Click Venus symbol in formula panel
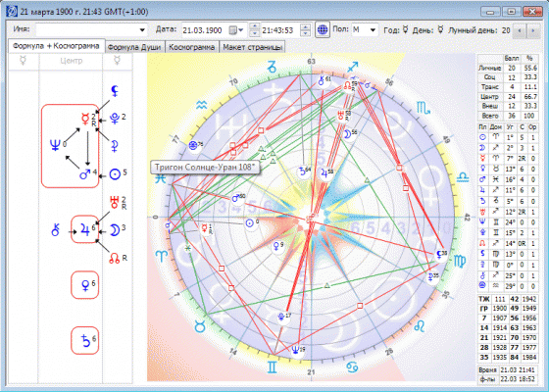Image resolution: width=549 pixels, height=392 pixels. point(85,285)
